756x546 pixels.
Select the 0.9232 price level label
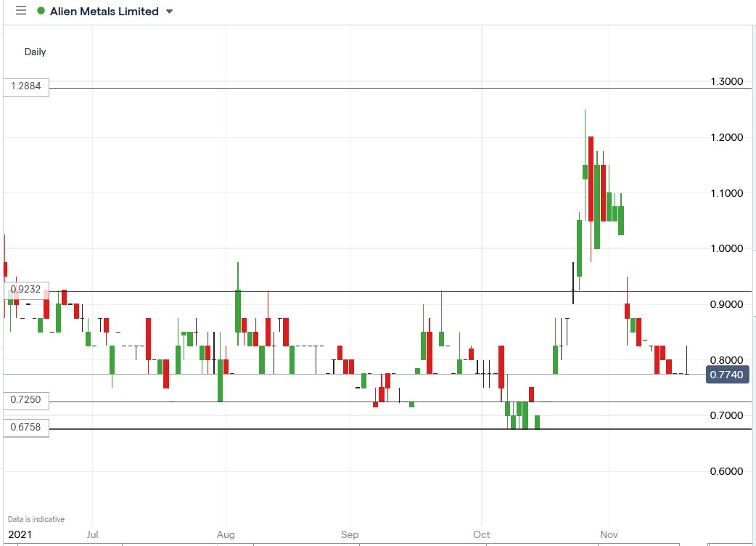coord(25,289)
